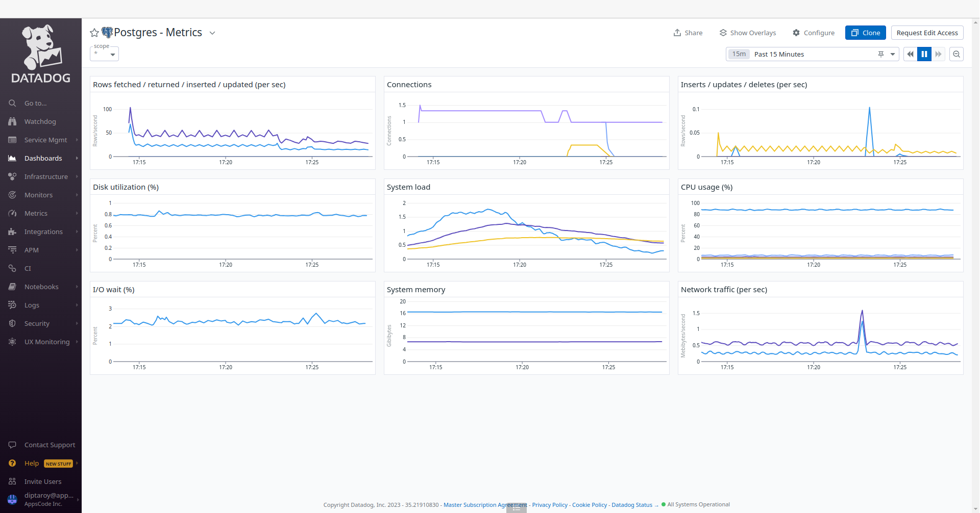Open the Configure menu
The height and width of the screenshot is (513, 980).
(x=813, y=32)
